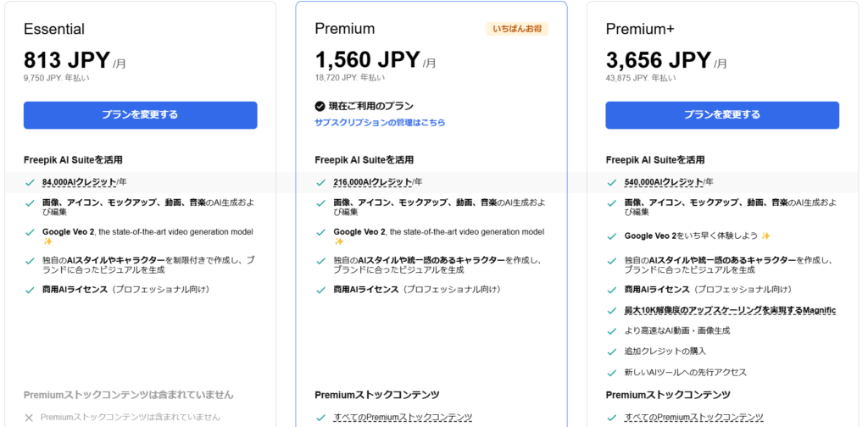The height and width of the screenshot is (427, 868).
Task: Click すべてのPremiumストックコンテンツ in Premium column
Action: click(x=403, y=417)
